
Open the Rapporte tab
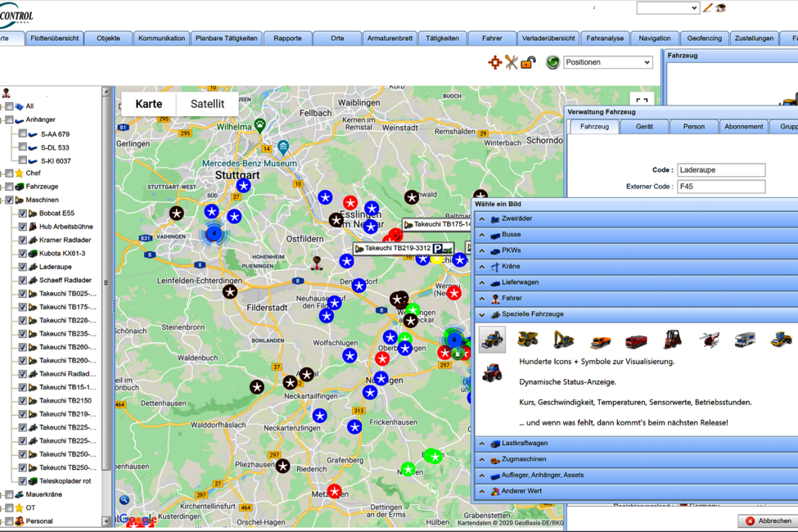pos(287,38)
